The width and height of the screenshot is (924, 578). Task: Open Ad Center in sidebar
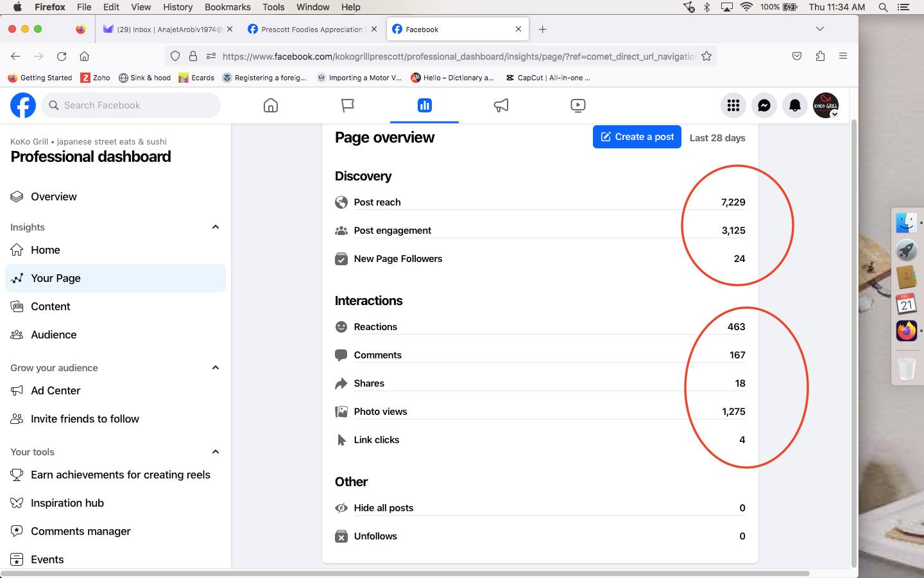[116, 390]
